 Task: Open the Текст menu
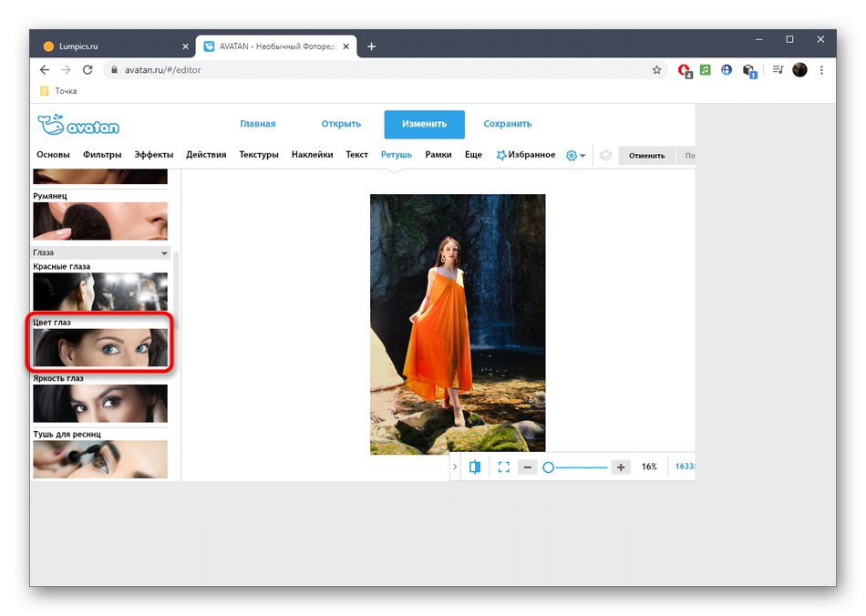coord(356,155)
